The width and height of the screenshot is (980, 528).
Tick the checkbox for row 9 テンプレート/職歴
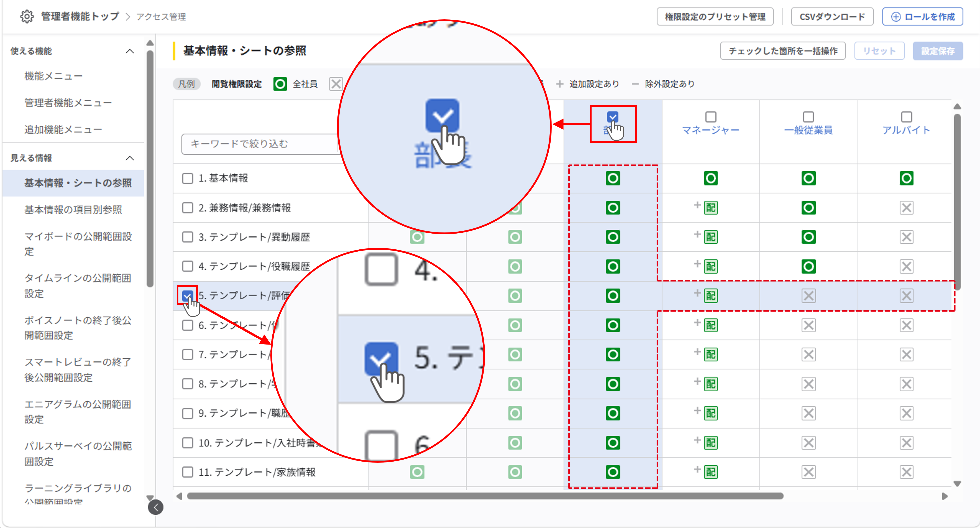click(x=188, y=413)
